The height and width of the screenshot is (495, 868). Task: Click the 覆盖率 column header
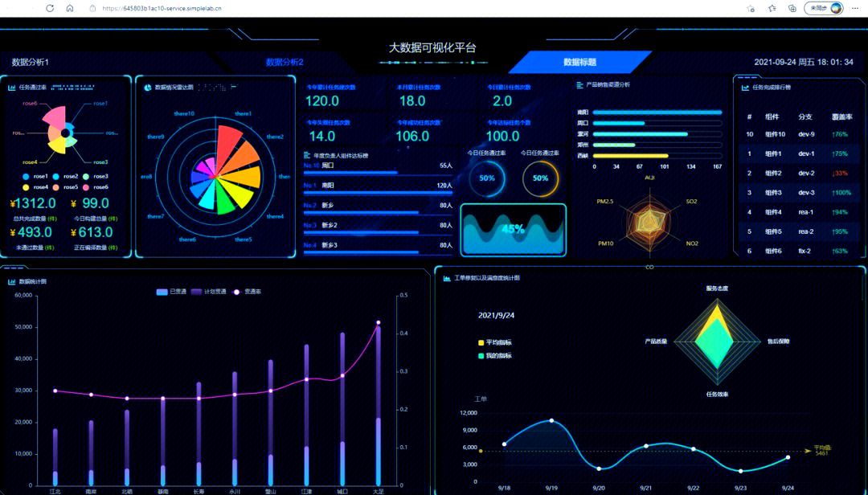[842, 117]
